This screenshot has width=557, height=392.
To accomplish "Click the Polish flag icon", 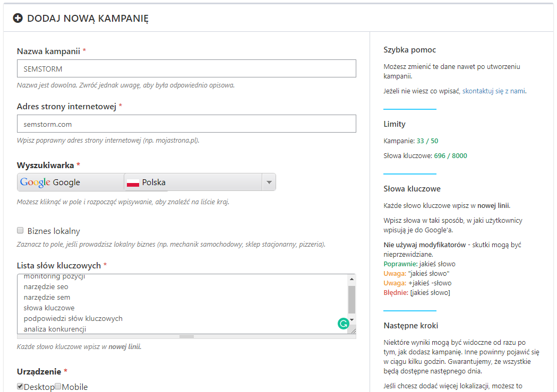I will [133, 182].
